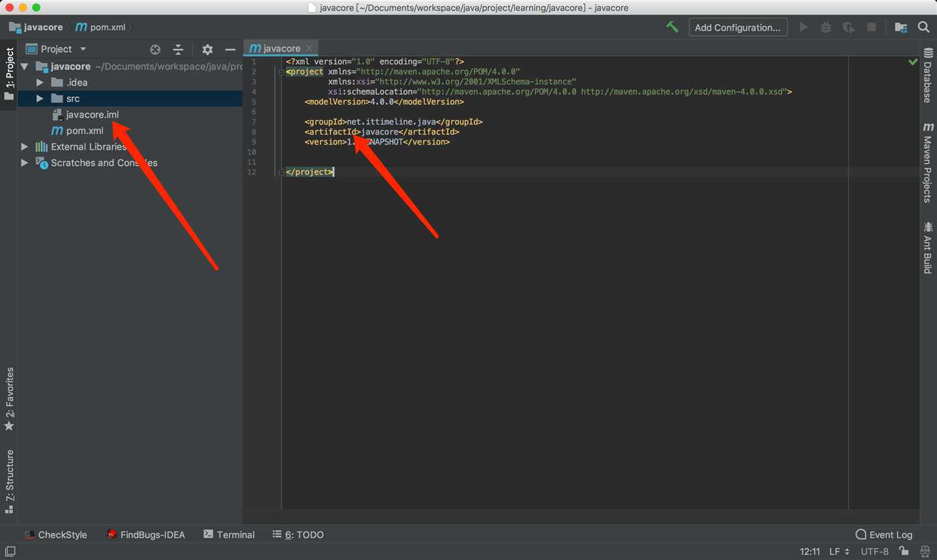Select the src folder row
The image size is (937, 560).
(x=130, y=98)
